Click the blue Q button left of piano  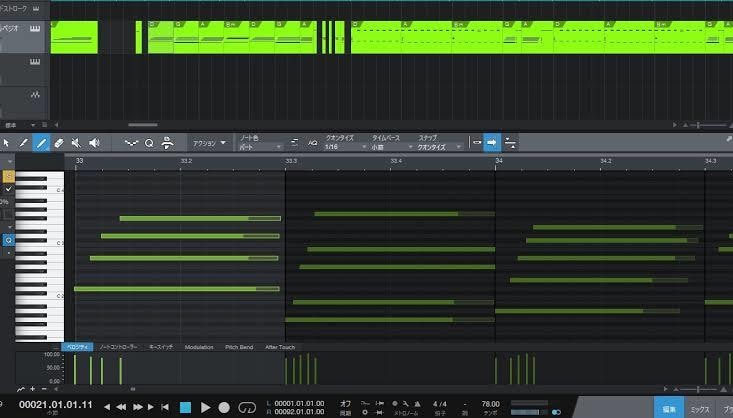click(8, 240)
